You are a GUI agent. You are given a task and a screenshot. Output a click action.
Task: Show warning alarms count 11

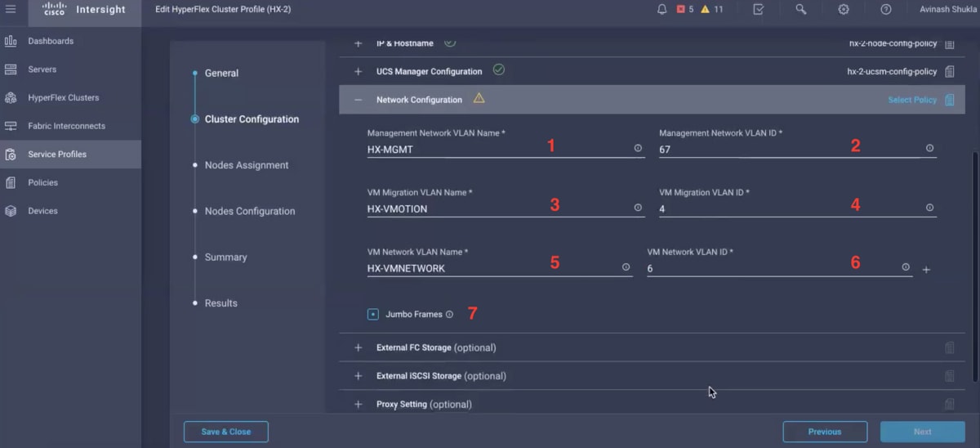point(712,9)
